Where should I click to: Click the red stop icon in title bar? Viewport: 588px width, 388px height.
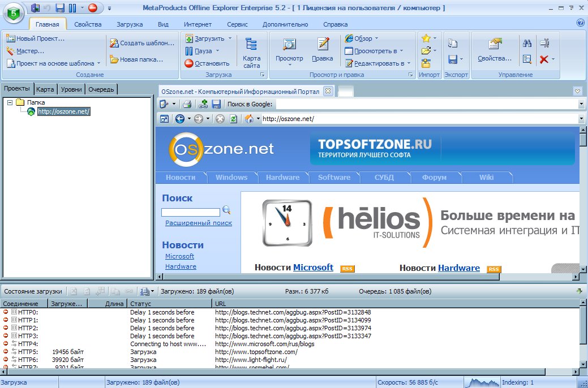93,8
